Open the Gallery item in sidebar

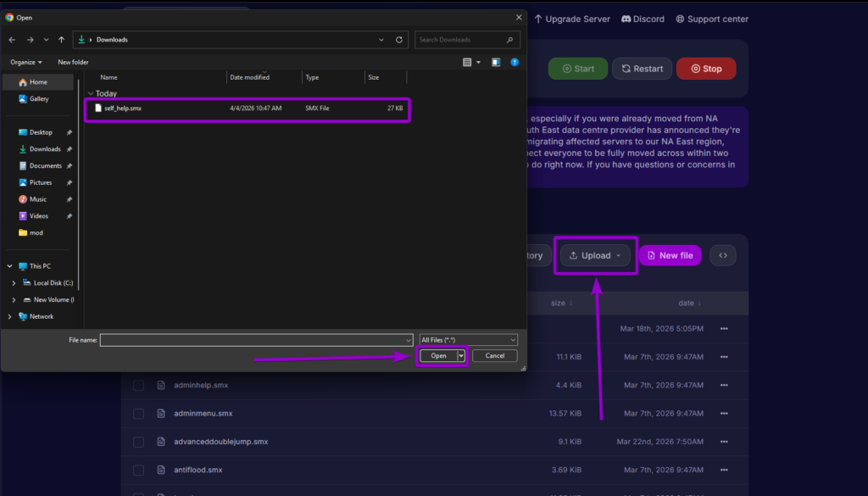[39, 99]
